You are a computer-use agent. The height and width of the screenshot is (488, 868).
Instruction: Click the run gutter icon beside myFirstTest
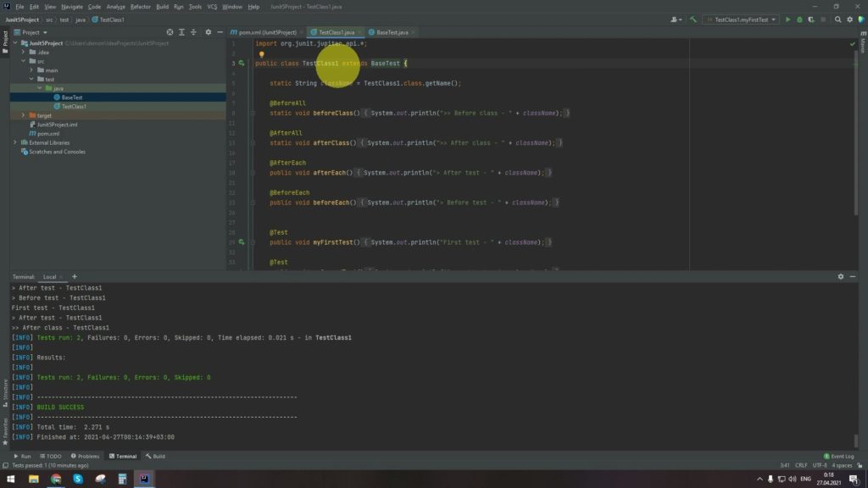tap(242, 241)
